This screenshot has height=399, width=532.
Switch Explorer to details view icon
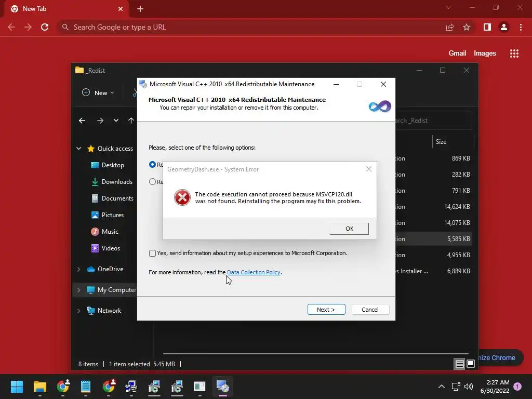459,364
